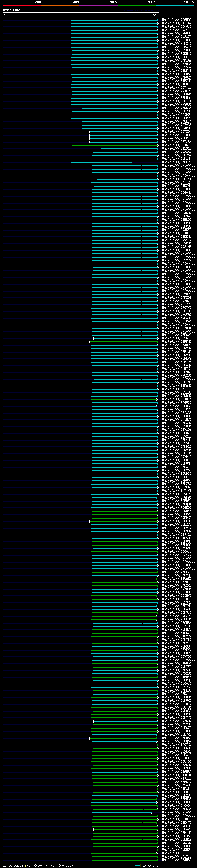Click the UniRef100_C5JWV2 label

(177, 345)
